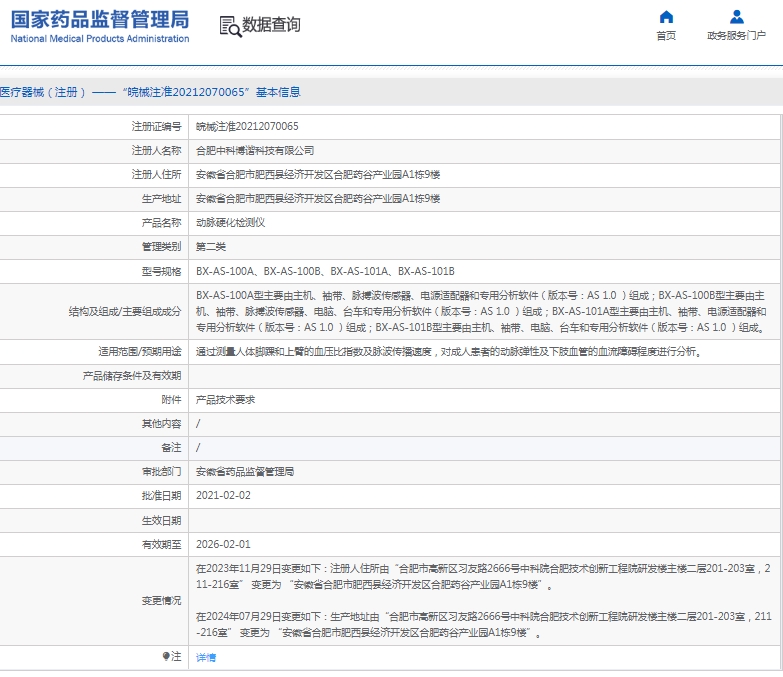Viewport: 783px width, 677px height.
Task: Click the 注册证编号 field label
Action: coord(156,126)
